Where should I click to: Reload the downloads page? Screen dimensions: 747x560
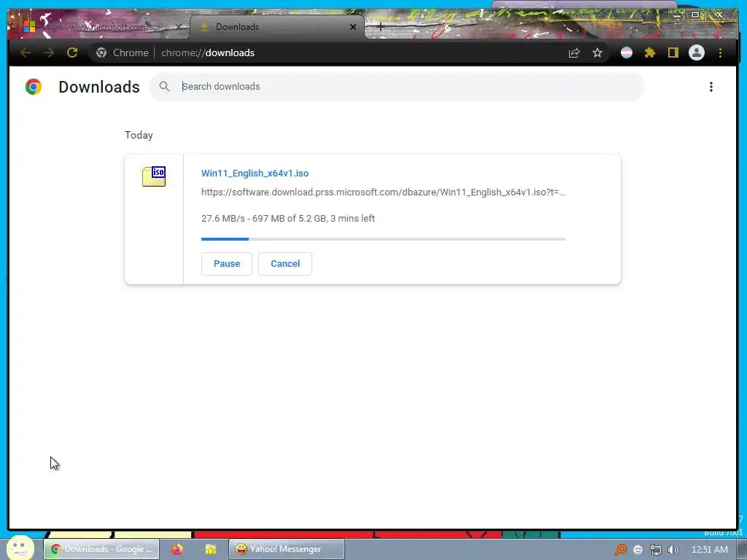72,52
